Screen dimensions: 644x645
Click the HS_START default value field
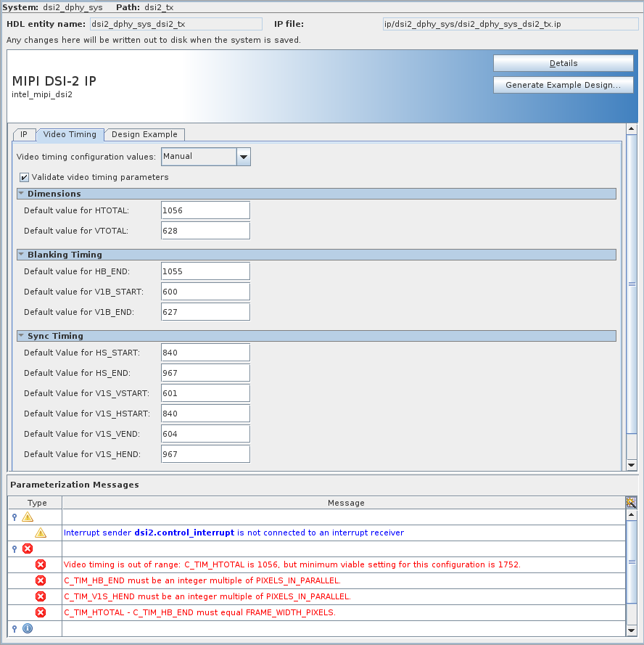coord(206,353)
